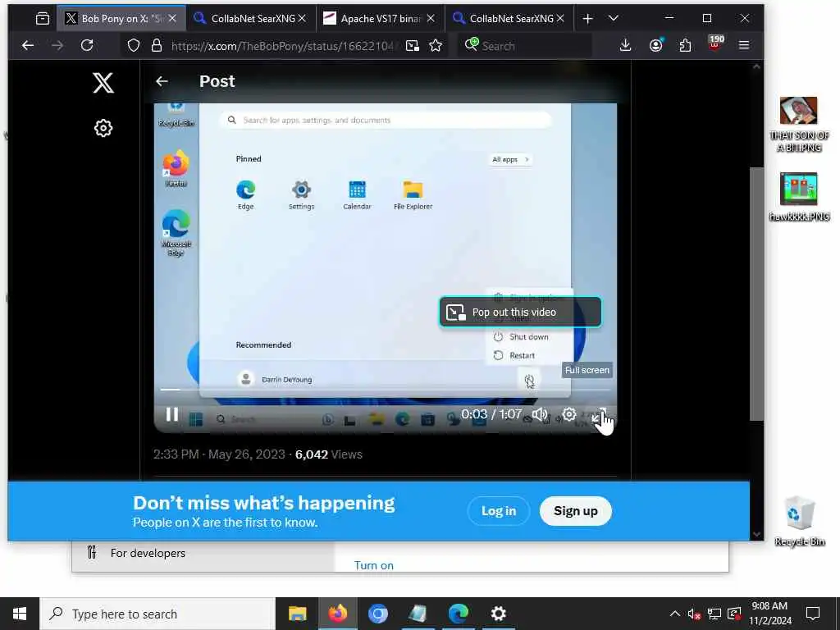Expand the list all tabs dropdown

[x=614, y=19]
